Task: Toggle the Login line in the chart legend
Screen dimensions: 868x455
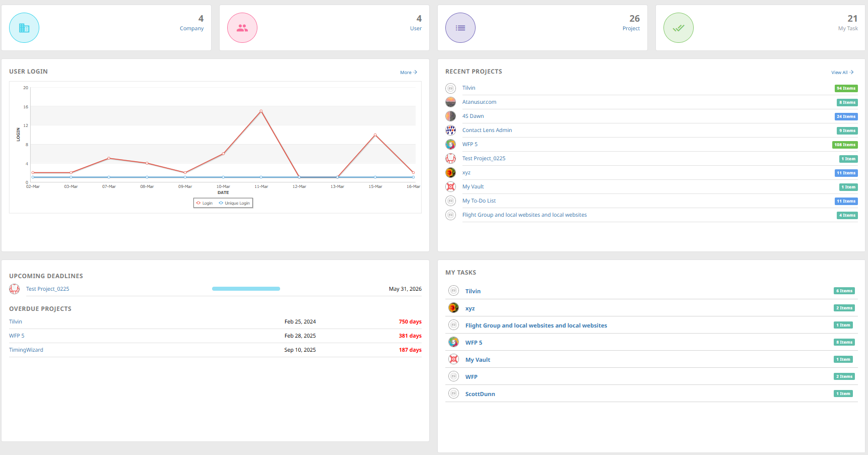Action: point(205,203)
